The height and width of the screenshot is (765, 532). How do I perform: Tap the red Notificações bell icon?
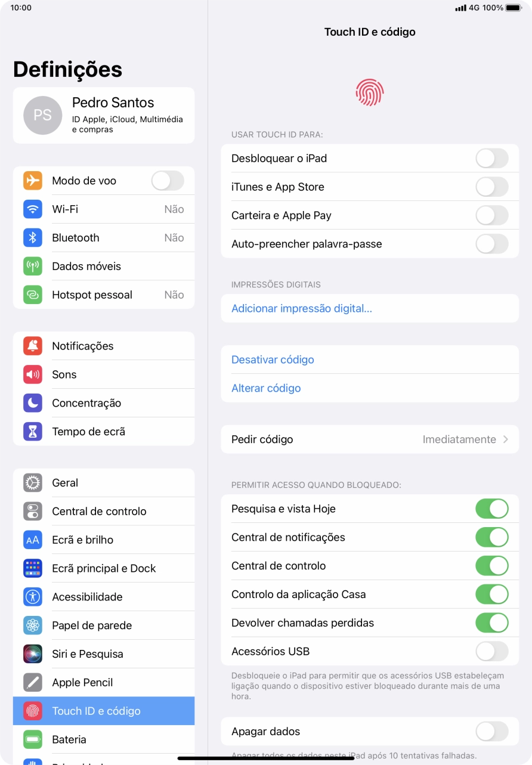[33, 346]
